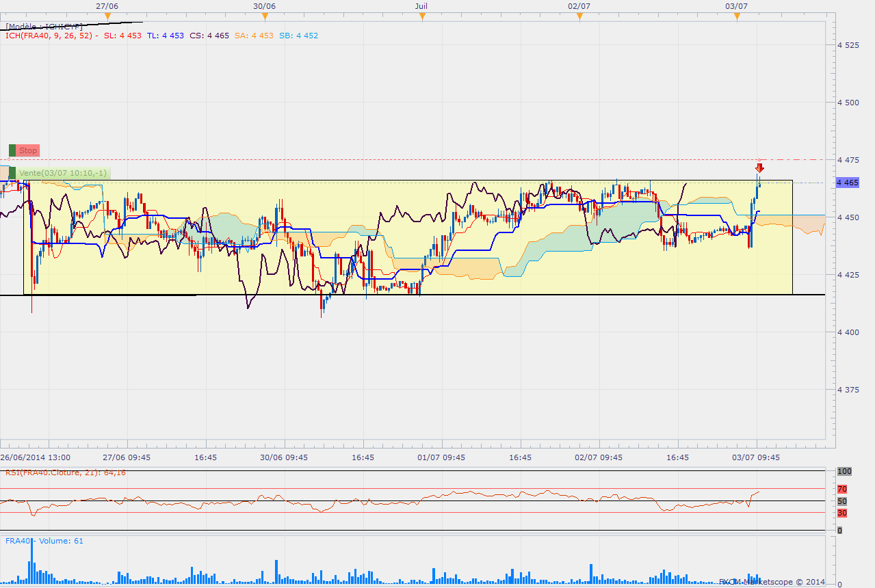
Task: Click the RSI overbought 70 level label
Action: (842, 489)
